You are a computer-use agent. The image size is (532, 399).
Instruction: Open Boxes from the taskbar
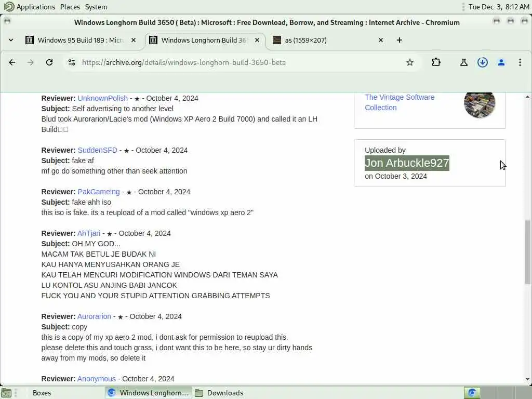pos(42,393)
